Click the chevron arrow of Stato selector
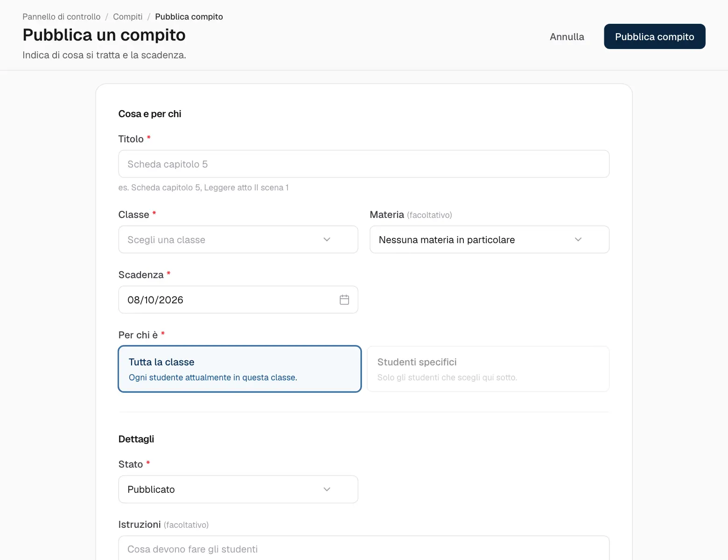This screenshot has width=728, height=560. coord(327,489)
